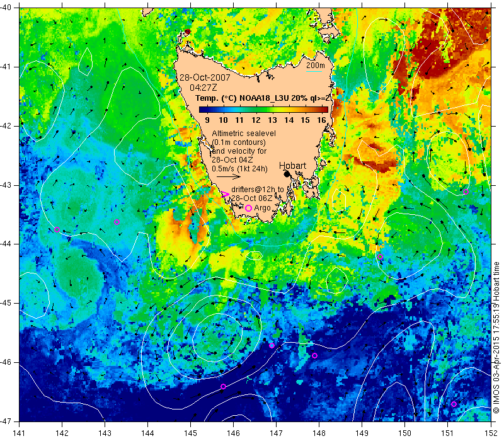Click the 'and velocity for' legend line

tap(239, 151)
